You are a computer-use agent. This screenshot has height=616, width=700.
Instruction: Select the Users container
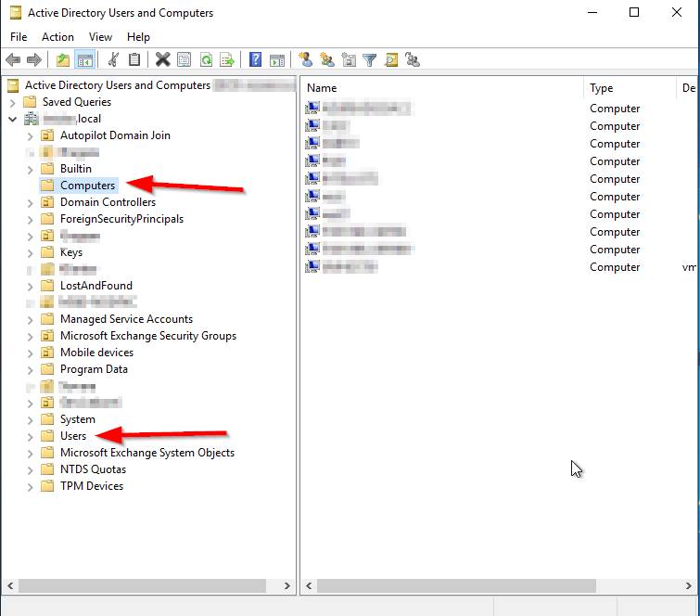pos(73,436)
